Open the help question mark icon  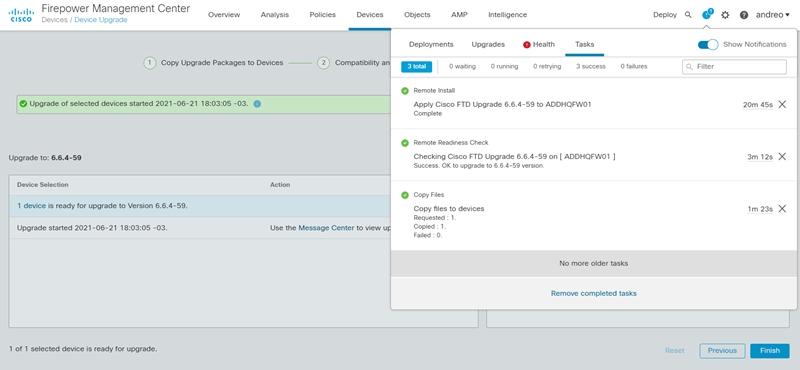[744, 15]
